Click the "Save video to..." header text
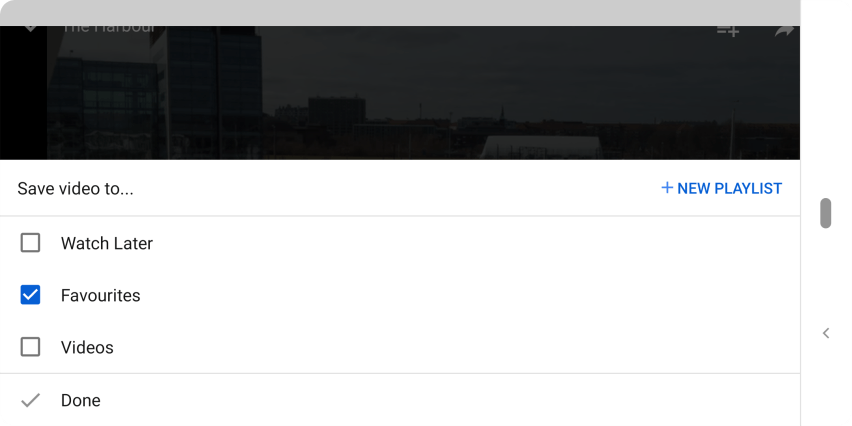 tap(76, 189)
